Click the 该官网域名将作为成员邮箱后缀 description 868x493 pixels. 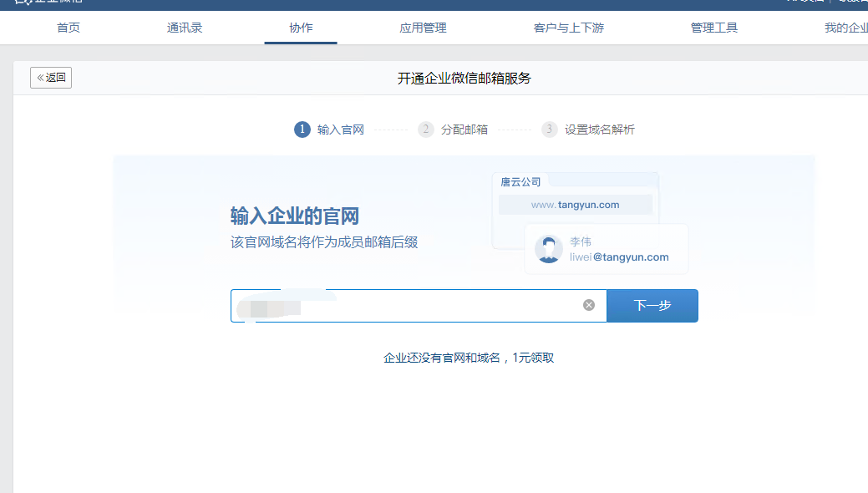[x=324, y=242]
